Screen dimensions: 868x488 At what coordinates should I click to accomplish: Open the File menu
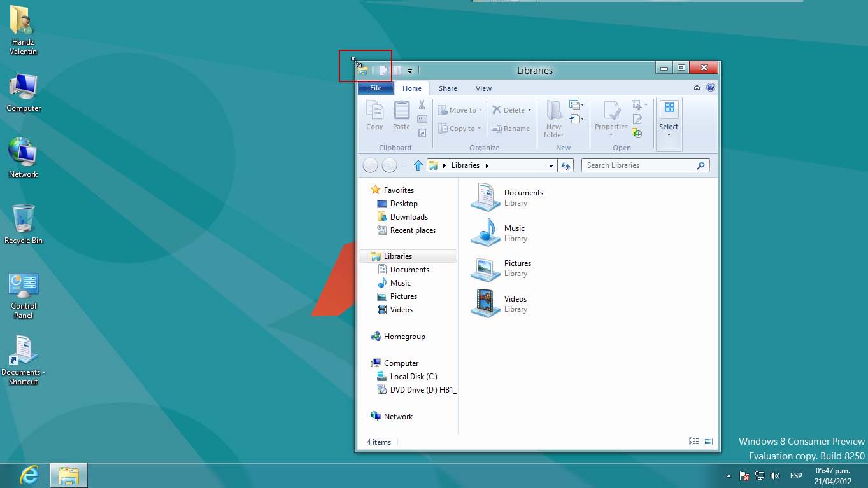click(376, 88)
